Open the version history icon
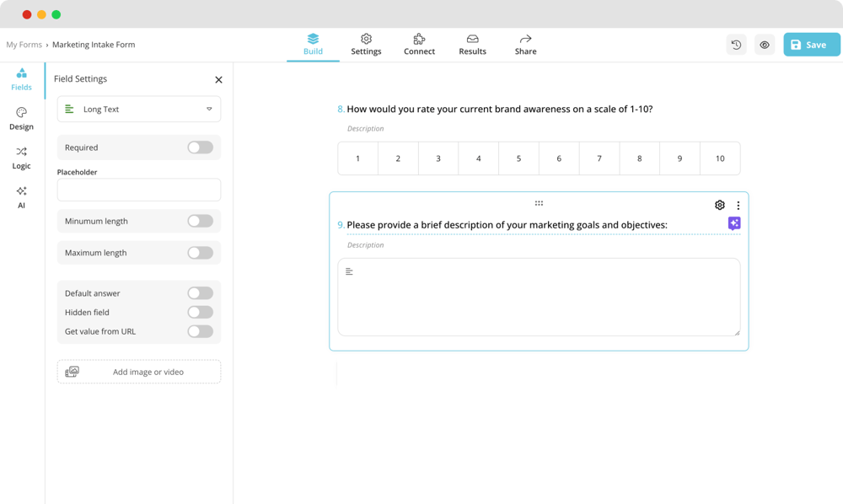 (736, 44)
